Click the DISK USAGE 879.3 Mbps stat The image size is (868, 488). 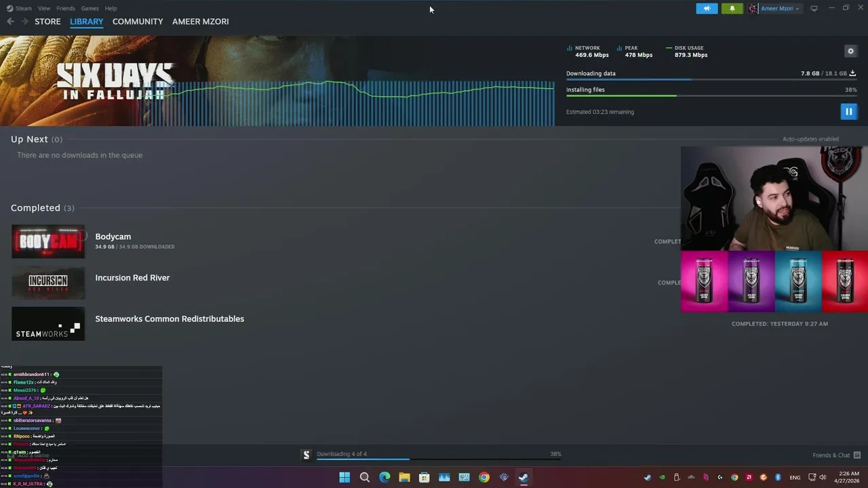click(x=687, y=52)
